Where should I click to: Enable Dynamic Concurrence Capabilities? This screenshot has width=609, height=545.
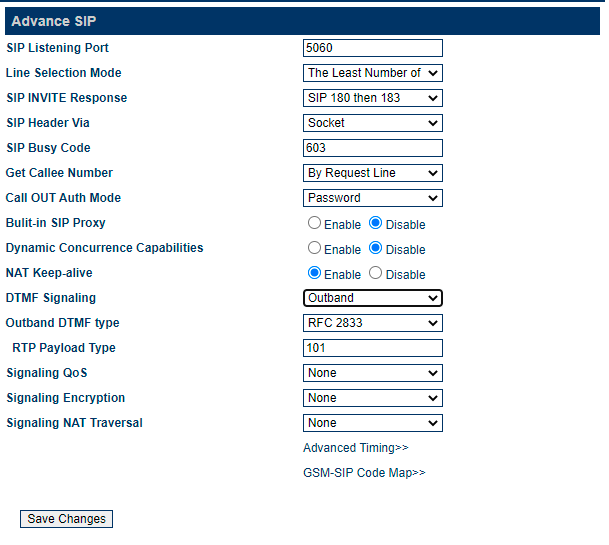[x=314, y=248]
